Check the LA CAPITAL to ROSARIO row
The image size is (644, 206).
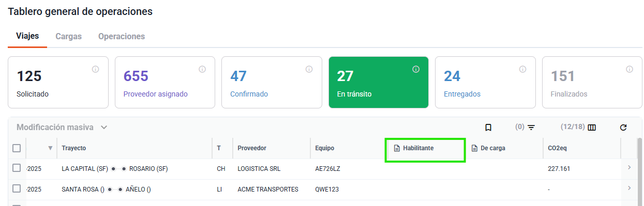click(x=17, y=168)
